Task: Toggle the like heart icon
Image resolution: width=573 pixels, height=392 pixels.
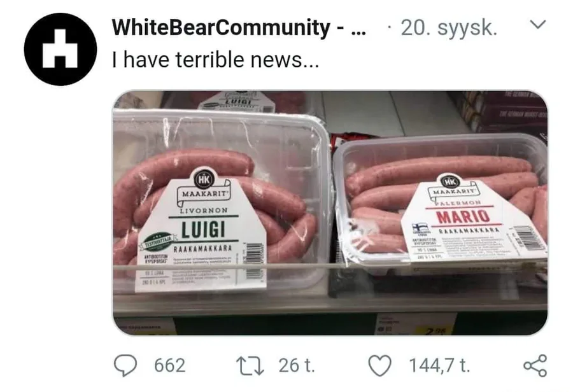Action: 379,366
